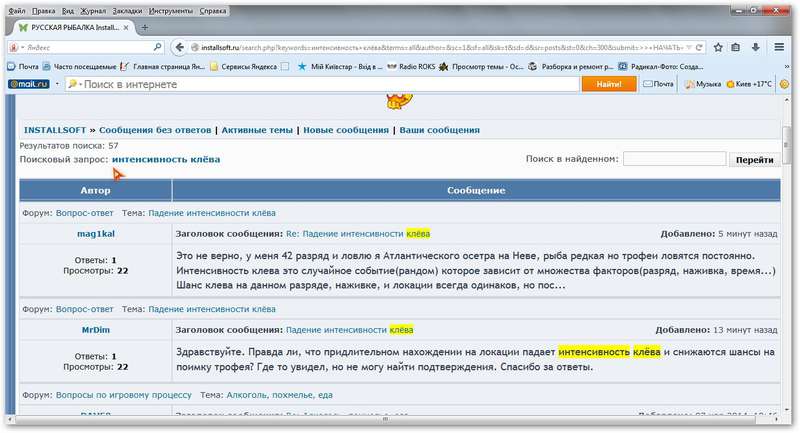Click Добавлено: 13 минут назад timestamp

coord(716,330)
